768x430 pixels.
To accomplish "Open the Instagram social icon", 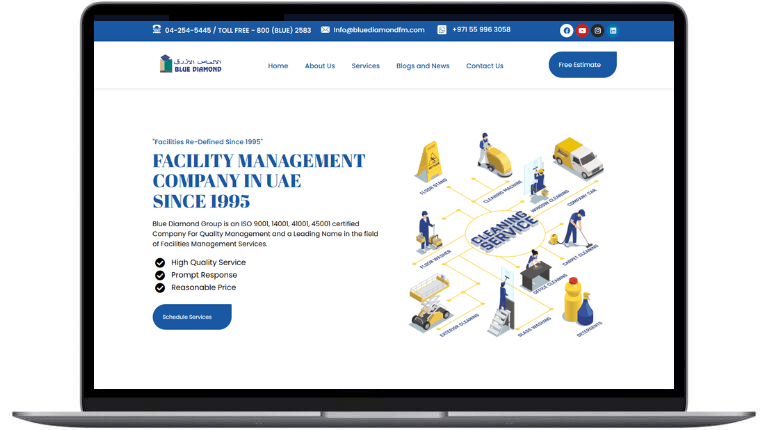I will [x=598, y=30].
